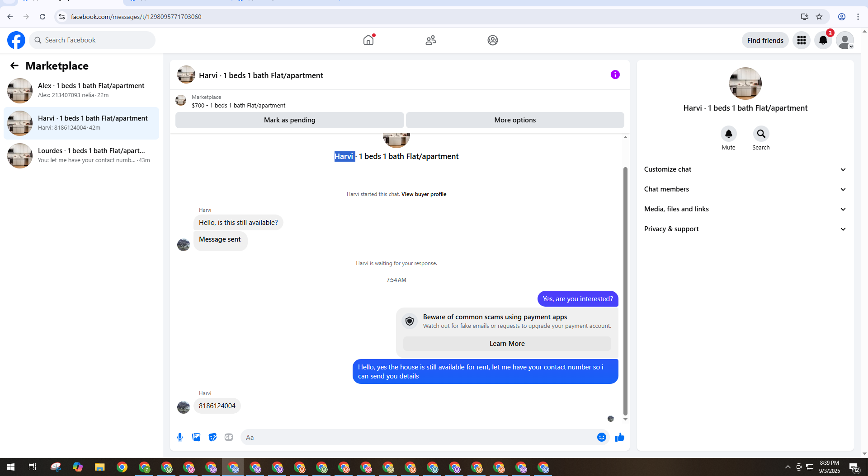Click the 'Hello, is this still available?' message

(238, 223)
